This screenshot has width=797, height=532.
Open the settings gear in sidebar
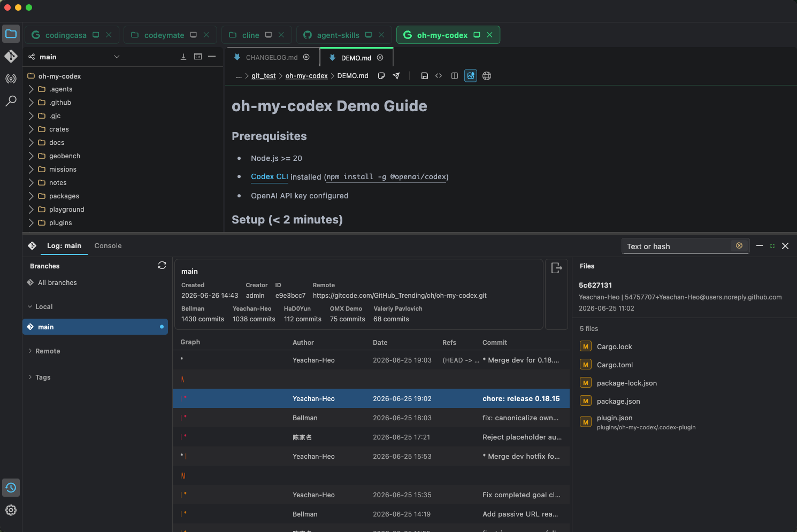[11, 510]
